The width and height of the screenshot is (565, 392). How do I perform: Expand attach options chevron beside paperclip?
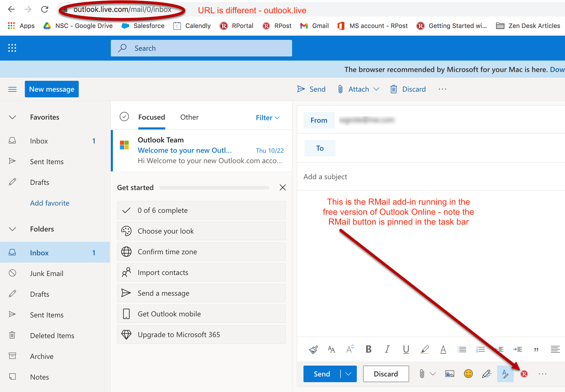(433, 374)
